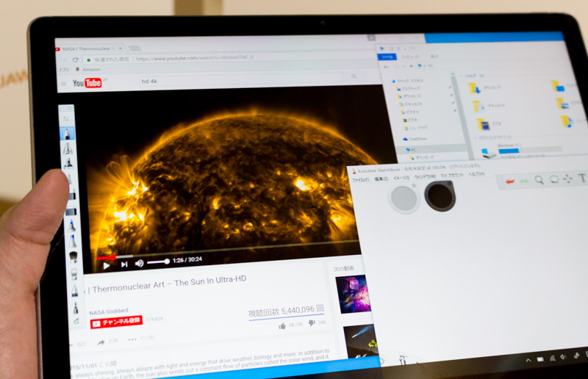Mute the YouTube video volume
Screen dimensions: 588x379
click(x=139, y=264)
